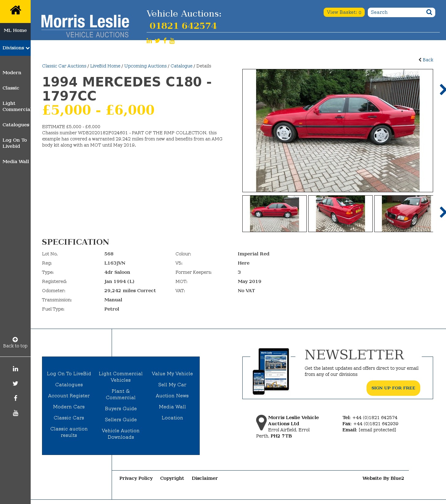Image resolution: width=446 pixels, height=504 pixels.
Task: Click the search magnifier icon
Action: (429, 12)
